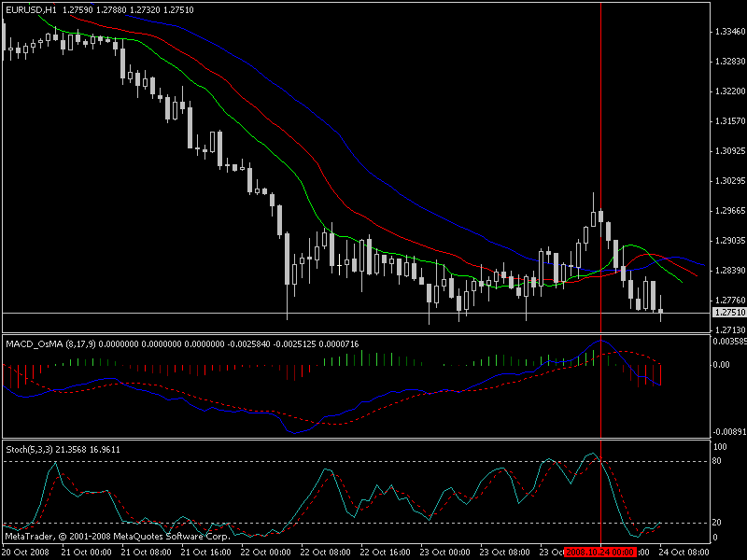
Task: Click the 23 Oct 08:00 time axis label
Action: 501,553
